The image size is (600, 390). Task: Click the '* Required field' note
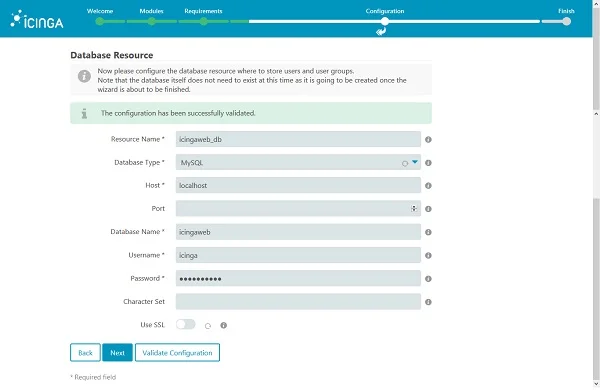(93, 377)
